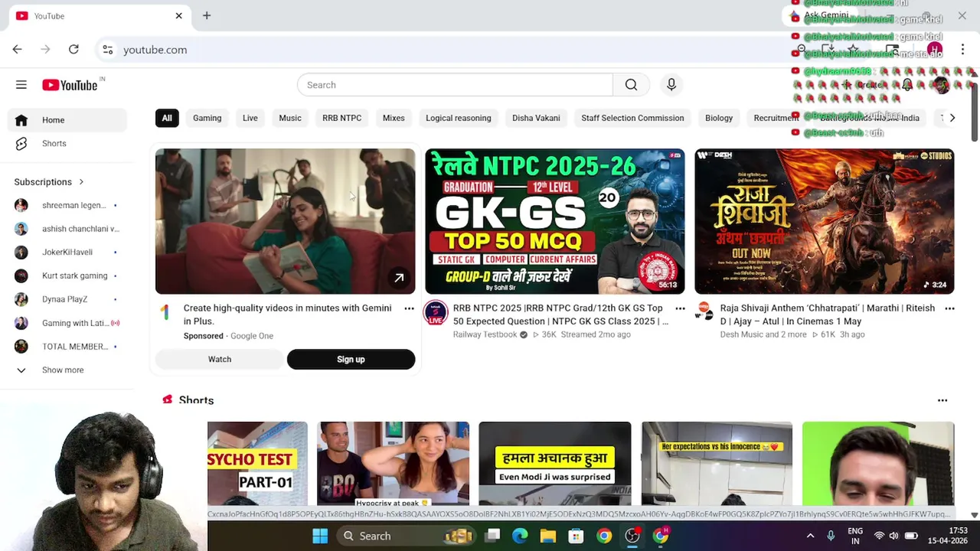
Task: Select the Gaming filter chip
Action: pos(207,118)
